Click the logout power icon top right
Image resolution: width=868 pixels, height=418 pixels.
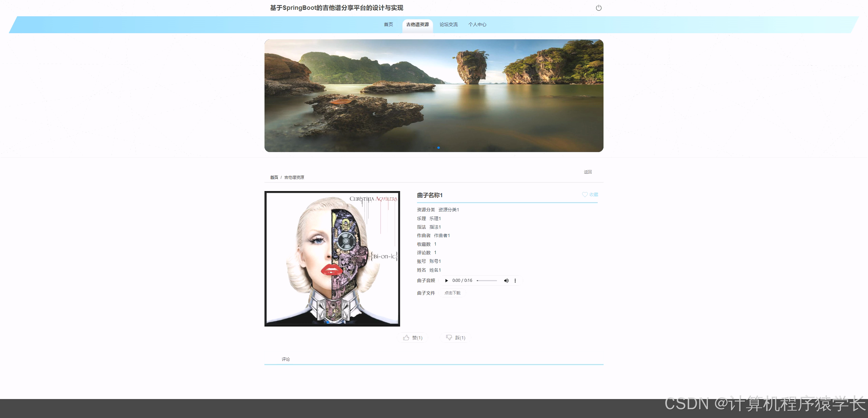[598, 7]
